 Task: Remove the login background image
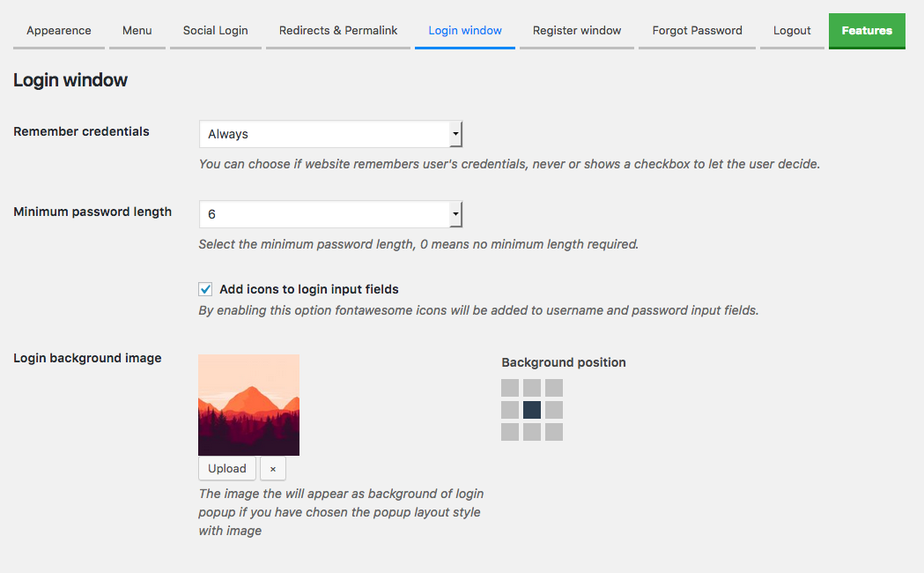click(273, 469)
